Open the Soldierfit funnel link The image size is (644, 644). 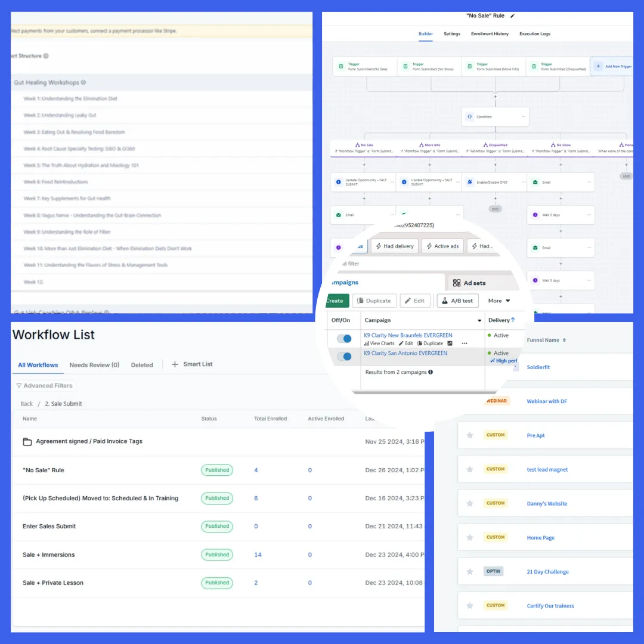(x=538, y=367)
